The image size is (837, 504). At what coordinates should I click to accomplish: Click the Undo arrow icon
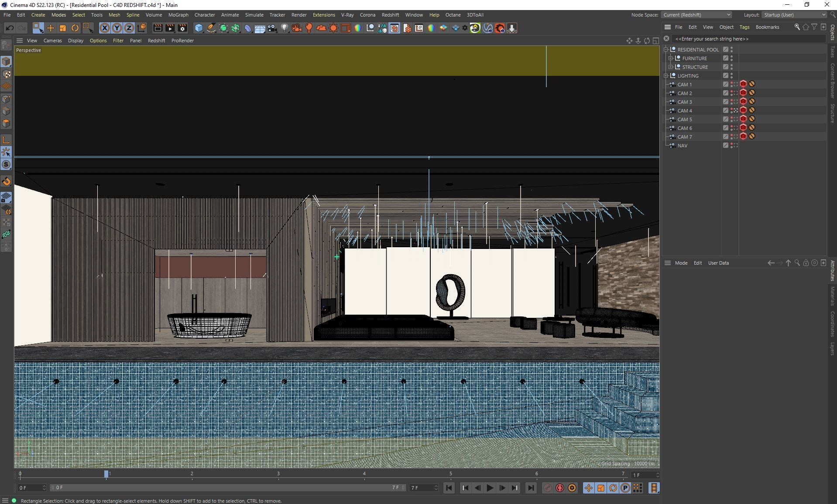[10, 28]
